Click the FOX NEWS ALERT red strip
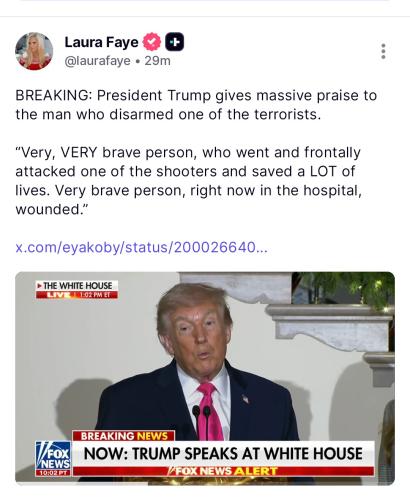Image resolution: width=410 pixels, height=500 pixels. tap(223, 471)
